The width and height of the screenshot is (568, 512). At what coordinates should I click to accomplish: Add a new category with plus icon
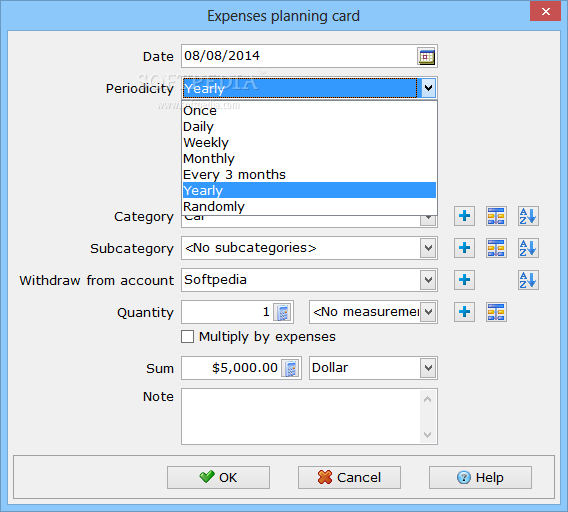[464, 216]
